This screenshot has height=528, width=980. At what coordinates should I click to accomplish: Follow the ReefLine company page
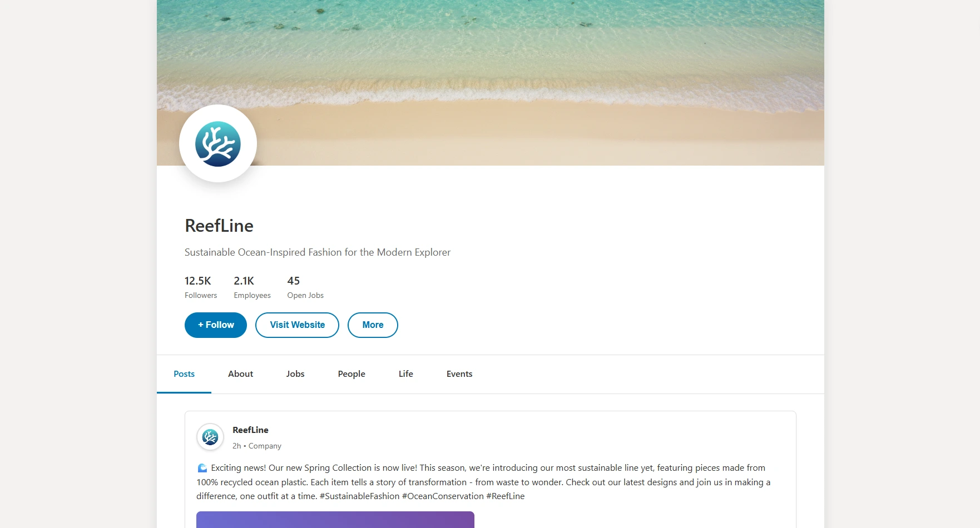[216, 325]
